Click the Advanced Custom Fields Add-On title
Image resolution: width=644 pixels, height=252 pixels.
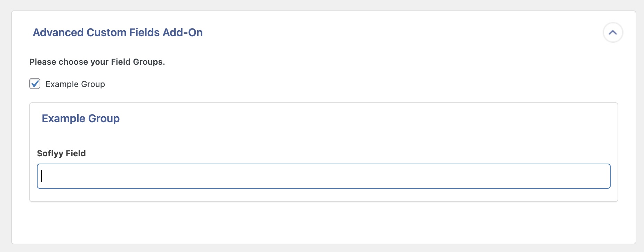pyautogui.click(x=118, y=32)
